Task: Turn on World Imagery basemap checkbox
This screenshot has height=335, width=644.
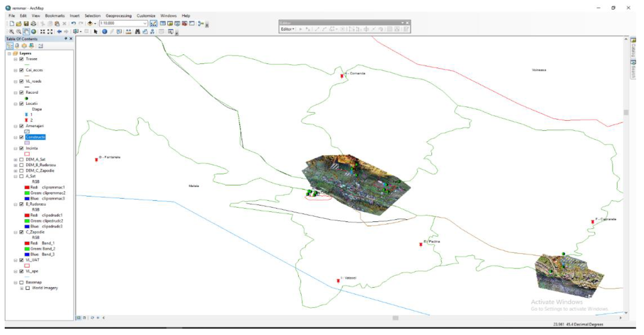Action: click(28, 288)
